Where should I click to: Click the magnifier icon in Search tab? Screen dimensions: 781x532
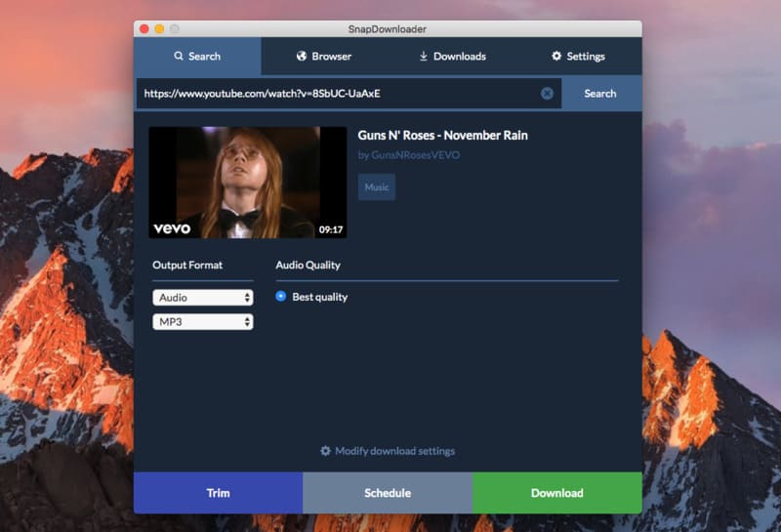tap(179, 56)
